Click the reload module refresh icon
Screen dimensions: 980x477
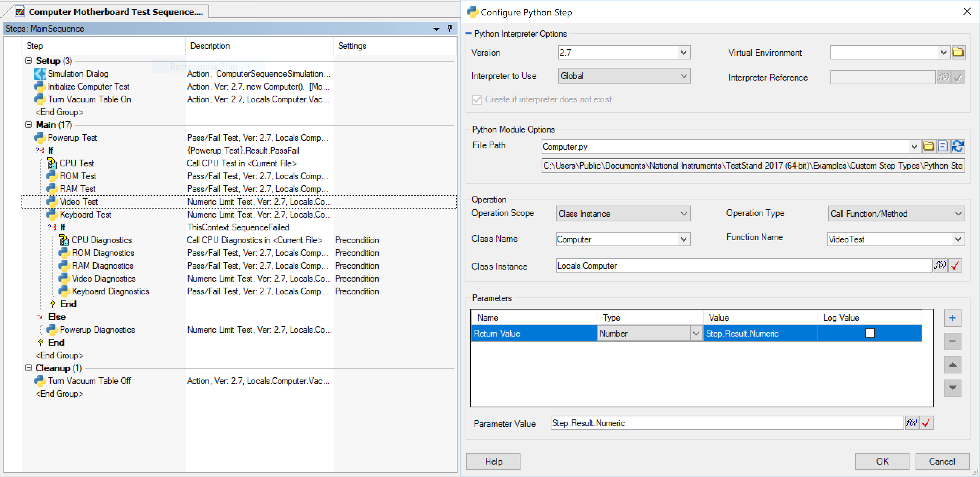point(957,146)
